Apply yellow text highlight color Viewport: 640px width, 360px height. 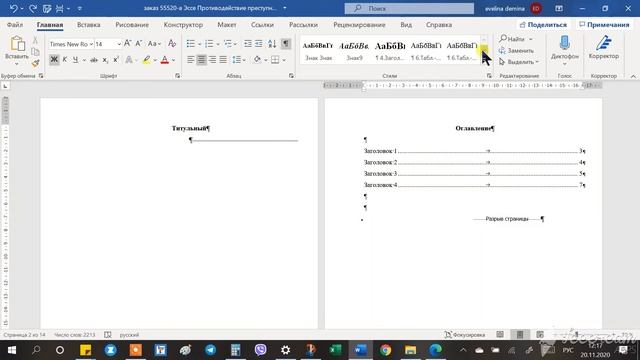click(x=147, y=60)
